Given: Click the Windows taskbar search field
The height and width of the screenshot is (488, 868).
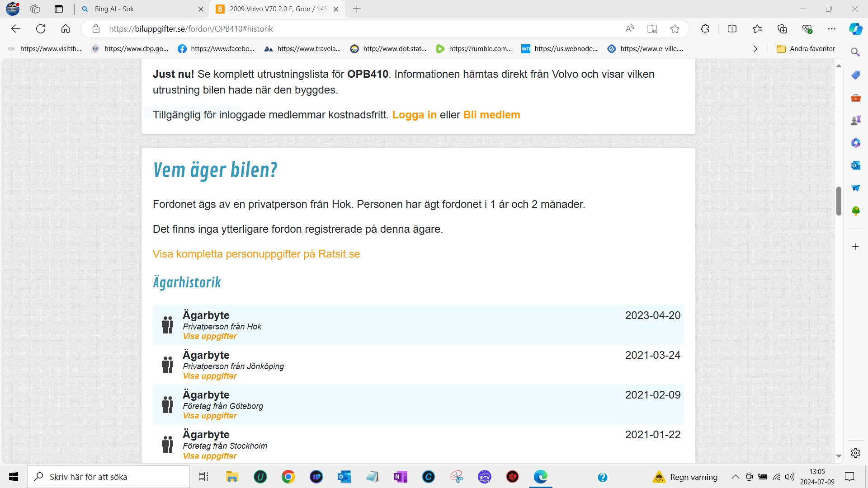Looking at the screenshot, I should (x=108, y=477).
